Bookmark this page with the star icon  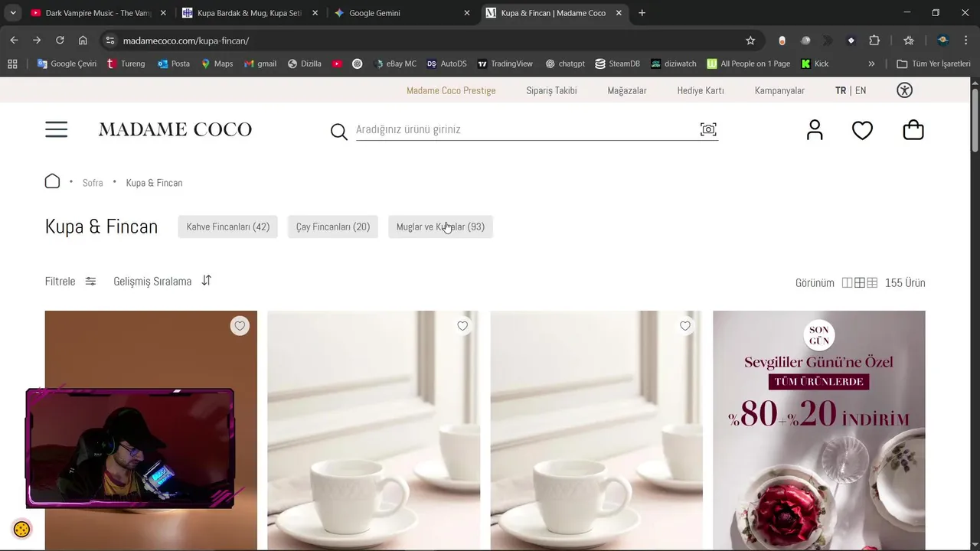click(750, 41)
